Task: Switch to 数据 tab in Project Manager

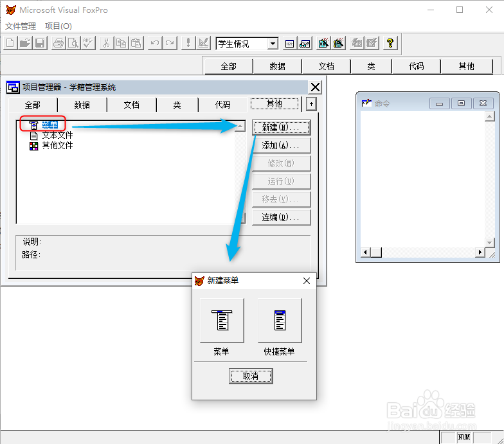Action: tap(82, 105)
